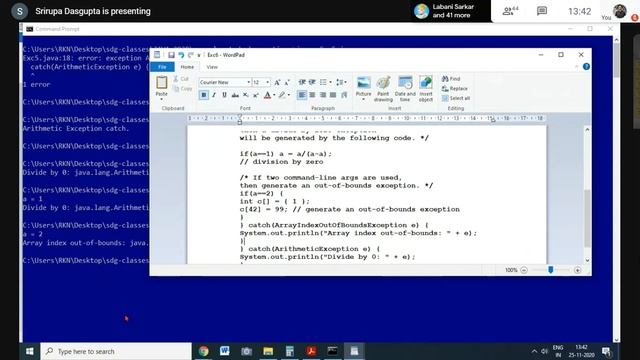
Task: Toggle Underline formatting
Action: pyautogui.click(x=224, y=95)
